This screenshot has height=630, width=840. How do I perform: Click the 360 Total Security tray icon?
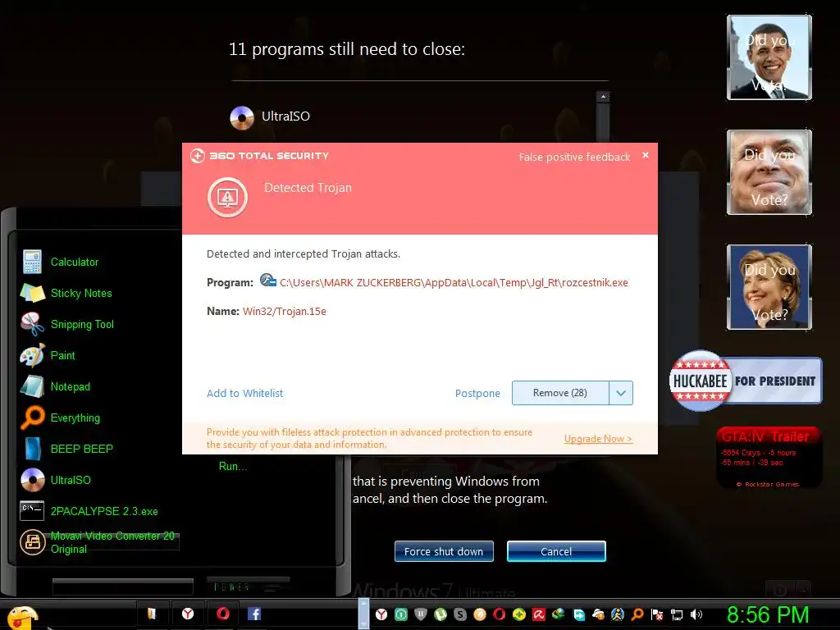pos(518,614)
